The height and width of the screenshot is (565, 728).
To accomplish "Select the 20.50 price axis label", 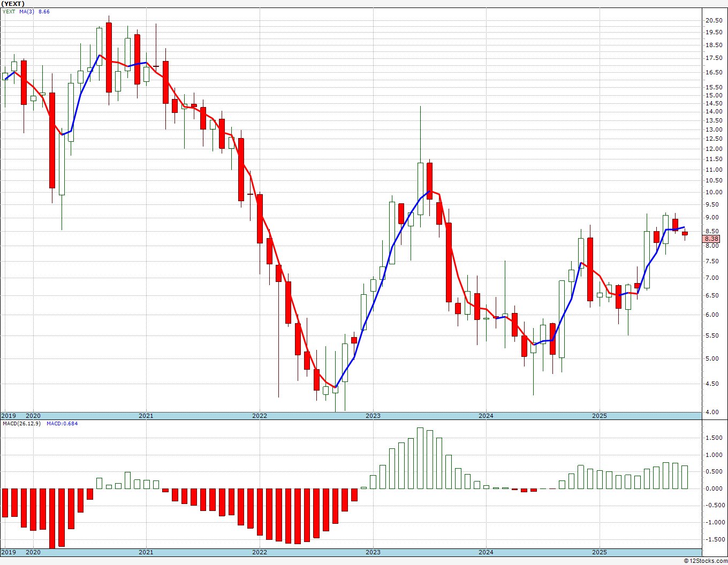I will [714, 20].
